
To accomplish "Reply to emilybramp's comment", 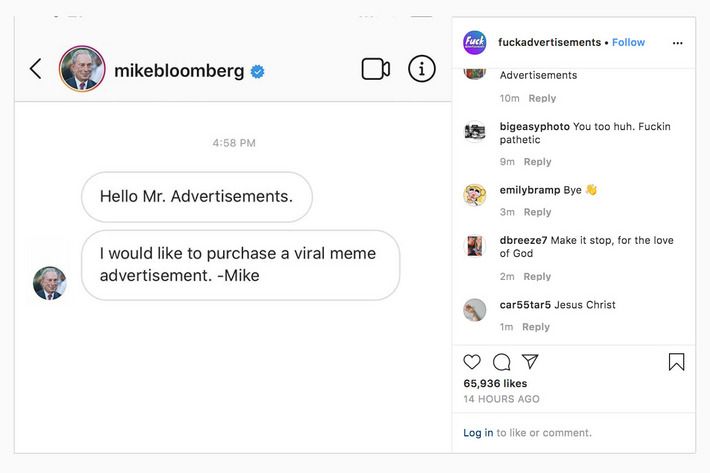I will (537, 212).
